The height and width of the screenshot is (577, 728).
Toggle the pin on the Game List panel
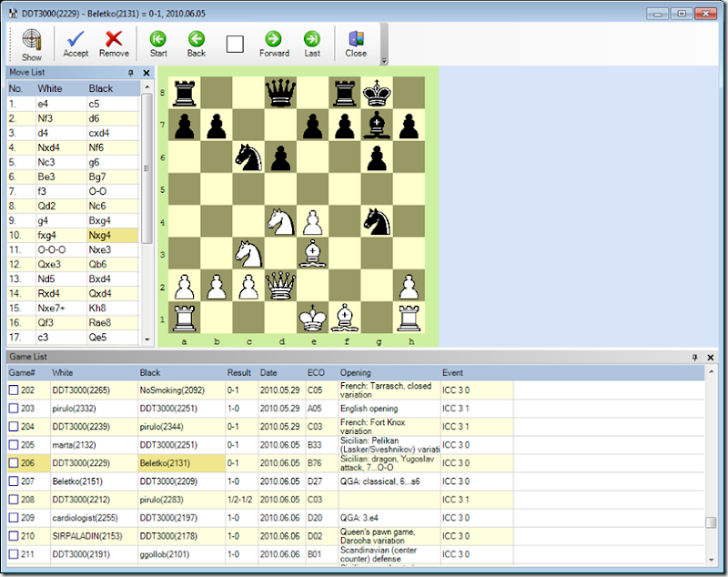pyautogui.click(x=697, y=357)
